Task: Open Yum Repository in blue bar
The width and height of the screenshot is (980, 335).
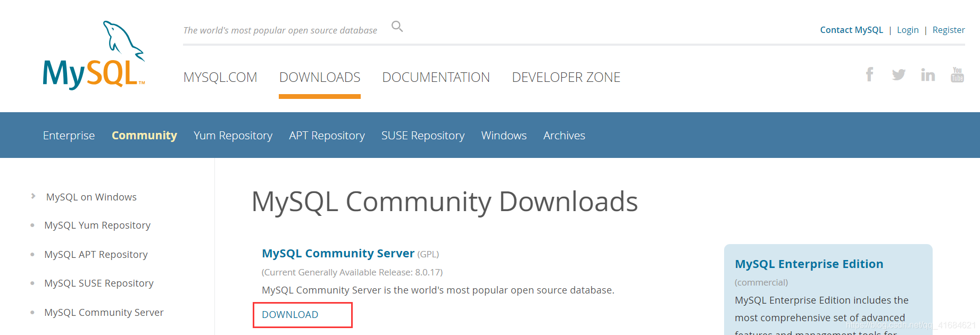Action: coord(233,136)
